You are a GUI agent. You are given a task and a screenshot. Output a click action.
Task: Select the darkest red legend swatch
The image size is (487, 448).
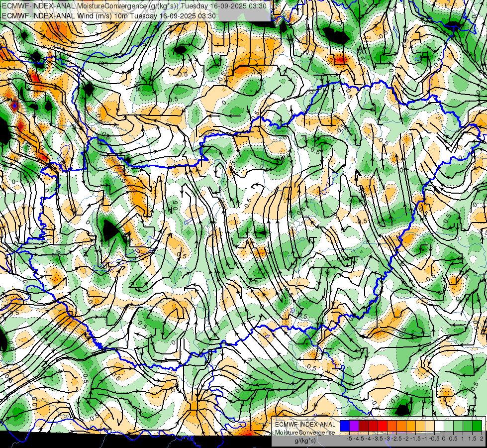(364, 426)
